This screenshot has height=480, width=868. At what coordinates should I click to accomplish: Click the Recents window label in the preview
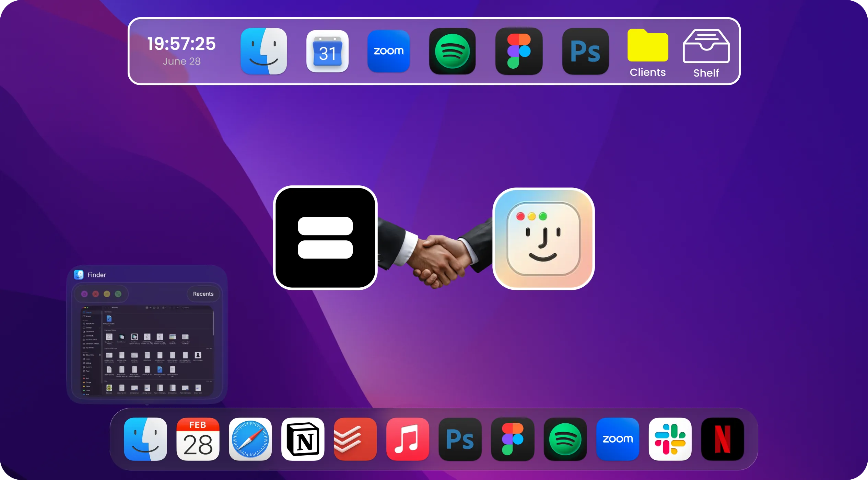203,294
